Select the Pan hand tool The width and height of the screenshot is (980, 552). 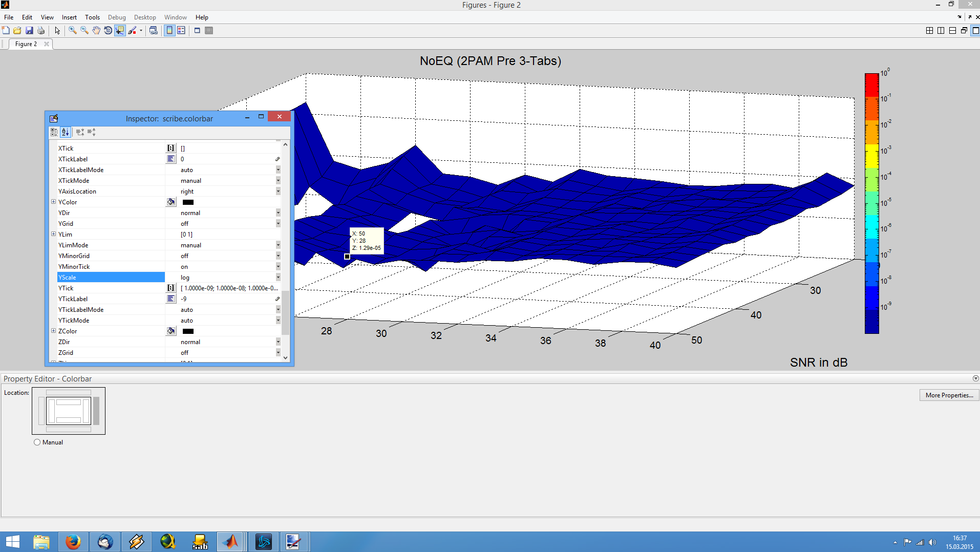pyautogui.click(x=96, y=31)
